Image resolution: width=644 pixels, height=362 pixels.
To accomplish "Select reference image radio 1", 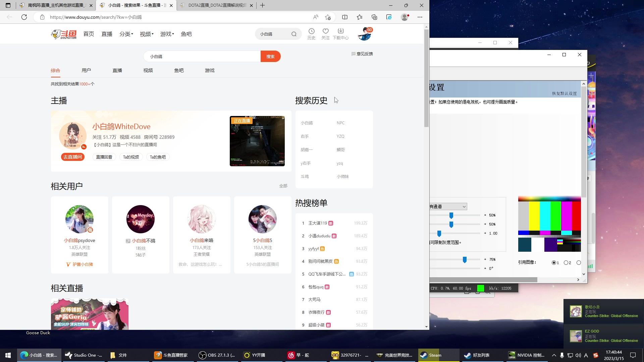I will tap(554, 263).
